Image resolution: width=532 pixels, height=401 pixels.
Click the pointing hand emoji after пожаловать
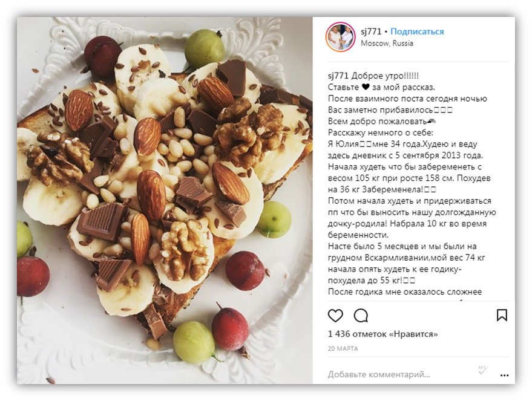pyautogui.click(x=432, y=122)
